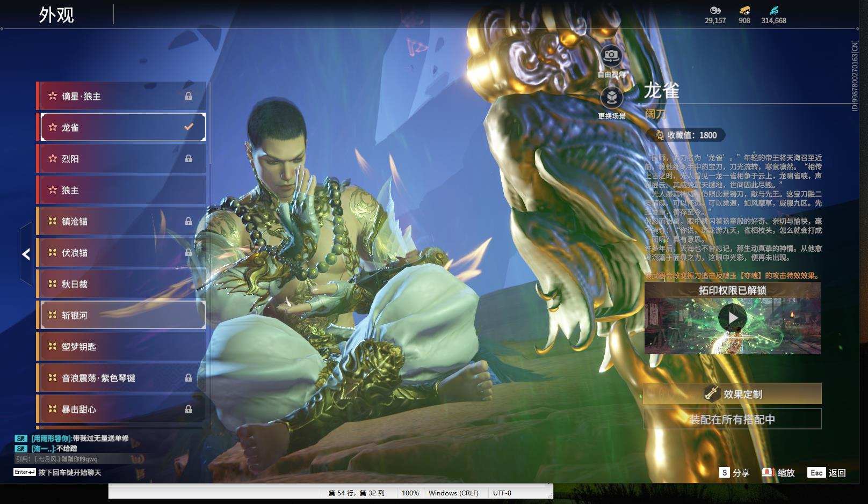Click the red rarity icon beside 狼主

tap(53, 190)
